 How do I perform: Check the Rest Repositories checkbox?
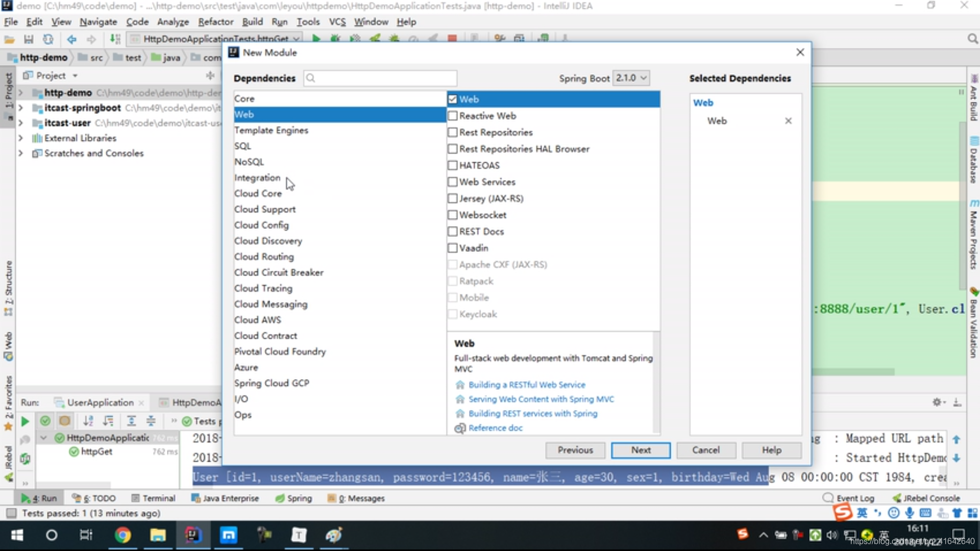point(452,132)
